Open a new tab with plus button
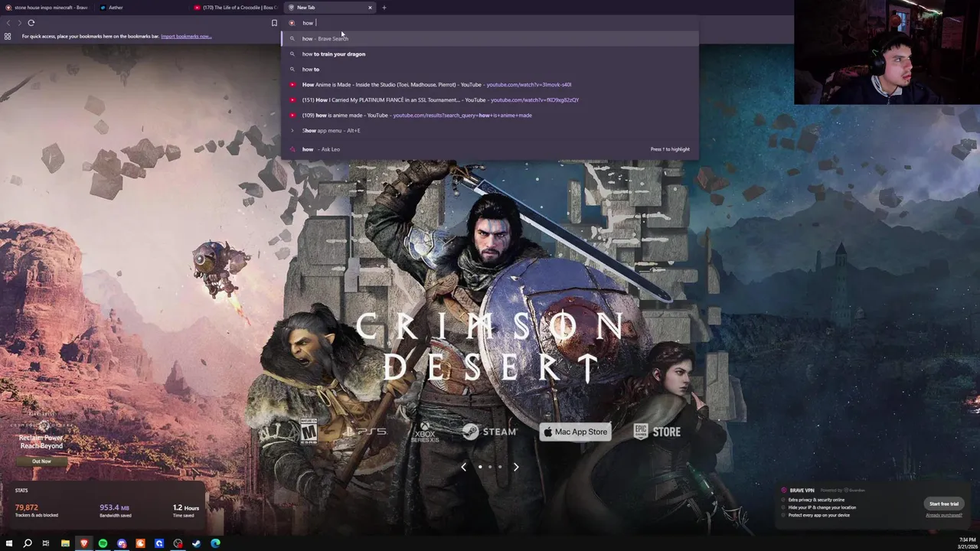 click(384, 8)
